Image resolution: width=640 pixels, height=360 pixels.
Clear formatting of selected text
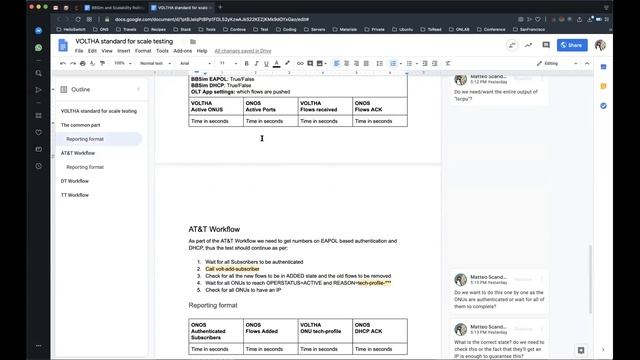pos(448,63)
